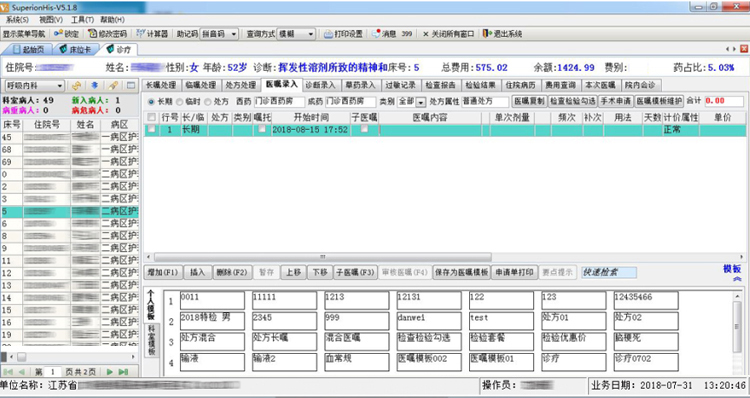This screenshot has height=398, width=750.
Task: Go to first page of patient list
Action: click(x=8, y=372)
